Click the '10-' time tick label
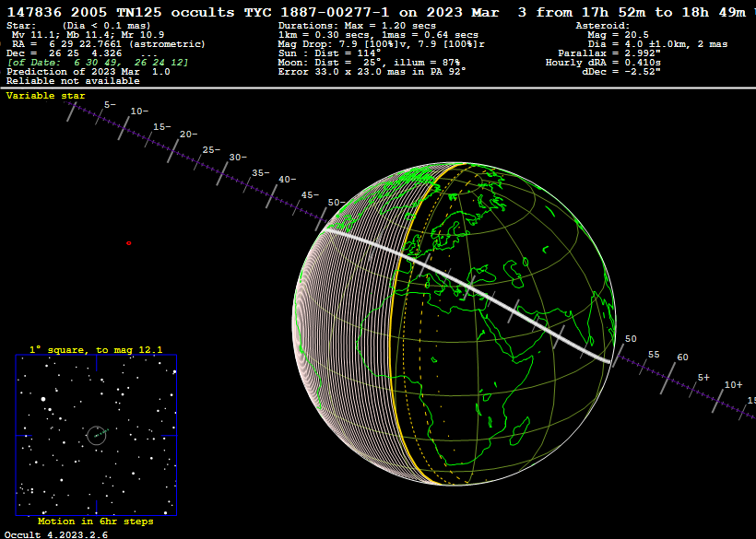The image size is (756, 539). [x=139, y=111]
